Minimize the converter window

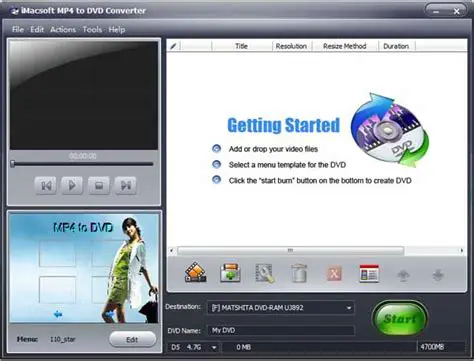pos(436,11)
